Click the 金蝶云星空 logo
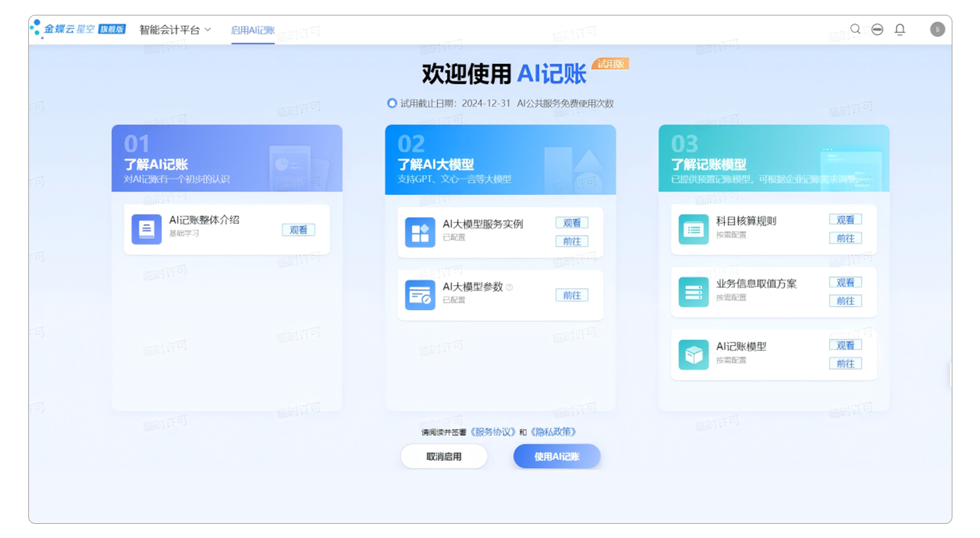 [77, 29]
